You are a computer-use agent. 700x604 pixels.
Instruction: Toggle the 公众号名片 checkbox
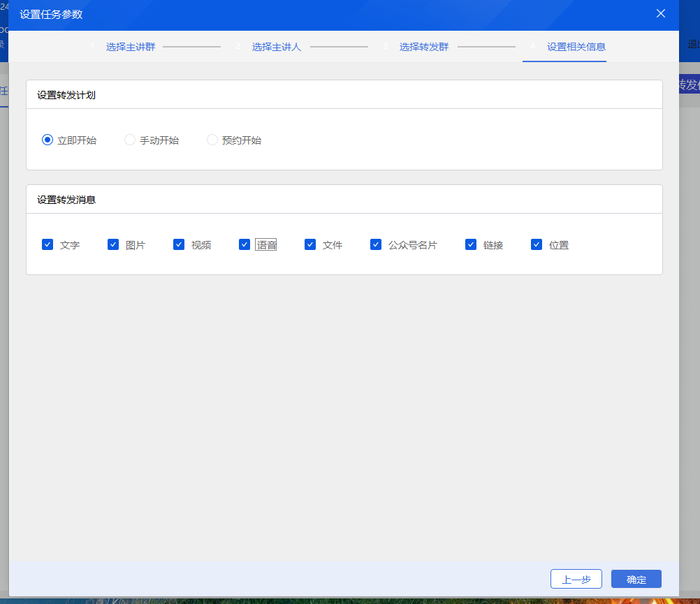[376, 244]
